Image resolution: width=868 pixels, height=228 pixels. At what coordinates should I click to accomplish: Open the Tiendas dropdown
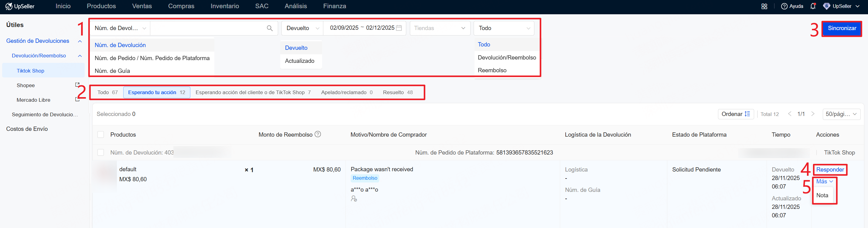pyautogui.click(x=439, y=28)
